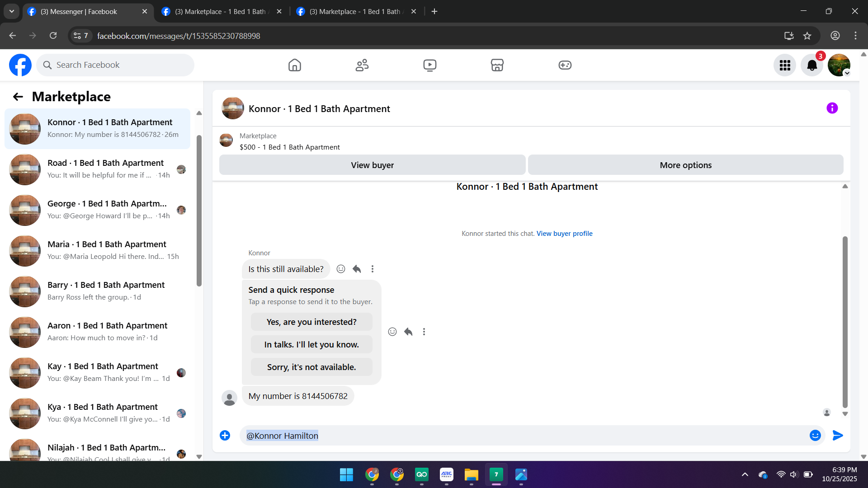Open the View buyer profile link
Screen dimensions: 868x488
click(564, 234)
